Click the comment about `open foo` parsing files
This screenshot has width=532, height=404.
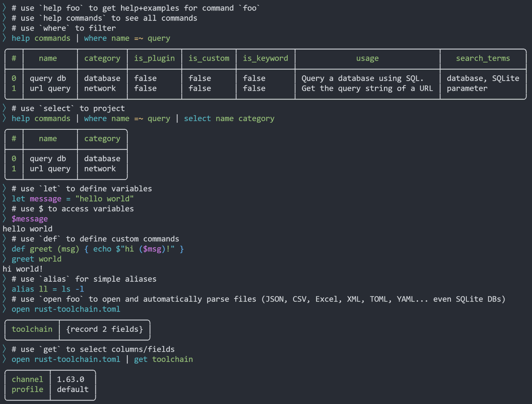(258, 299)
